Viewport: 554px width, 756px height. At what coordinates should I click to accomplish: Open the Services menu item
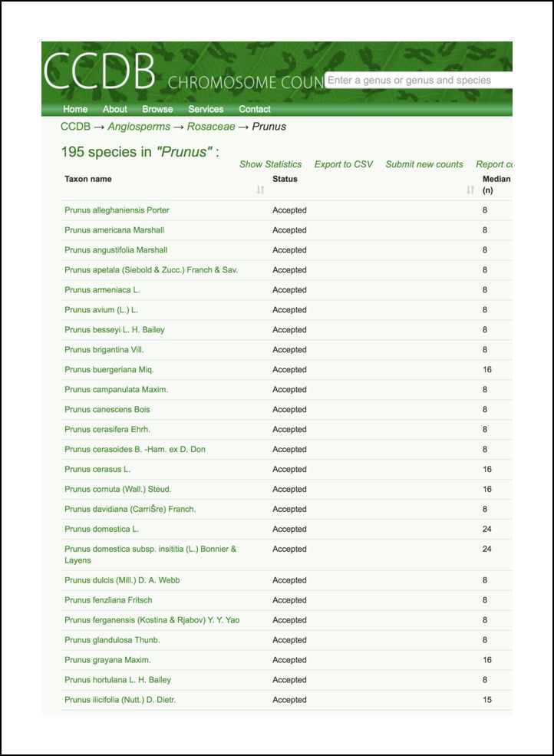tap(206, 109)
